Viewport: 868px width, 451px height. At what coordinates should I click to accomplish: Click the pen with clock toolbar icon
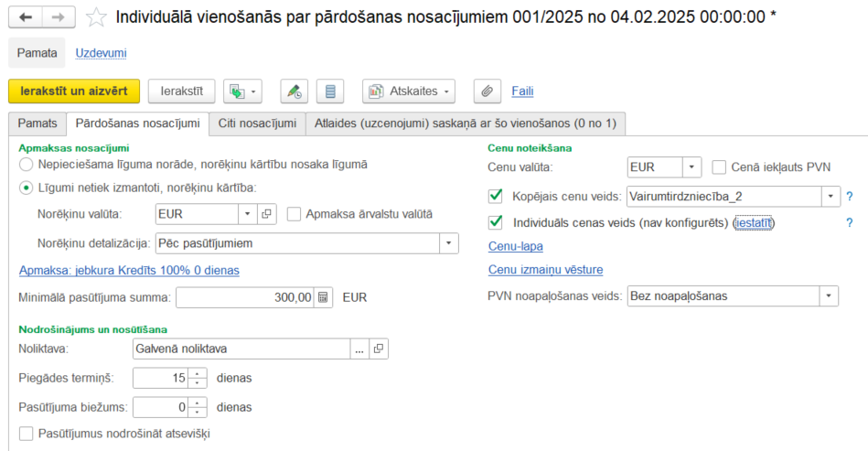(294, 91)
